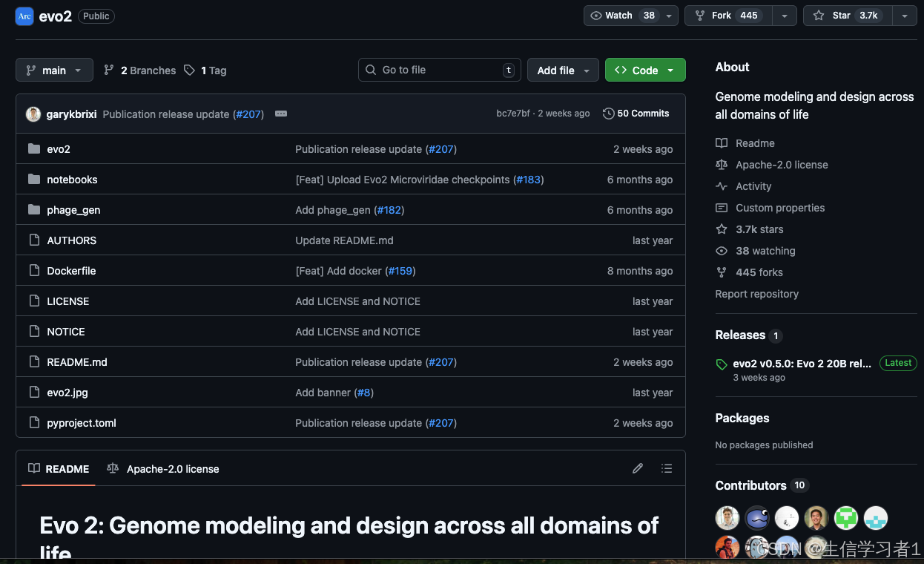Switch to the README tab
The height and width of the screenshot is (564, 924).
59,469
